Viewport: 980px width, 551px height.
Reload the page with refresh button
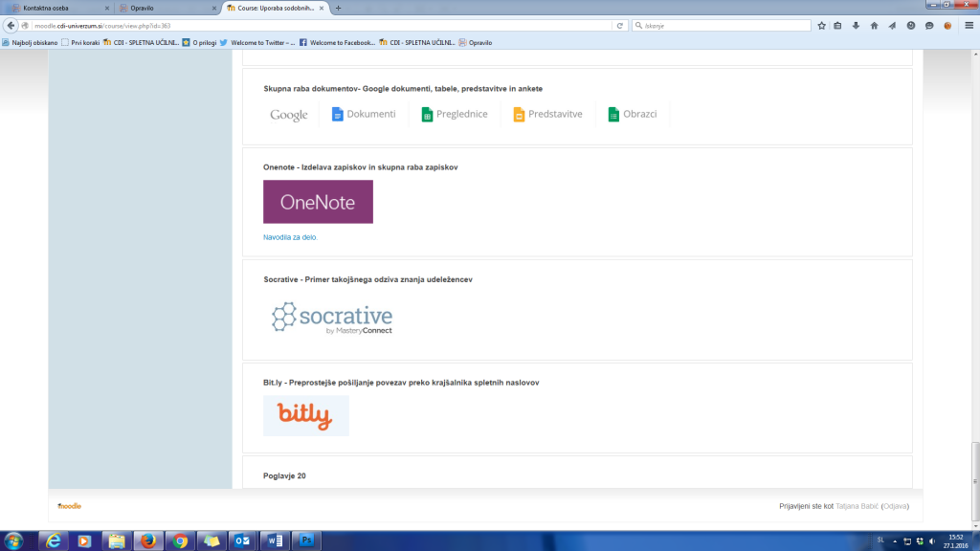pyautogui.click(x=620, y=26)
